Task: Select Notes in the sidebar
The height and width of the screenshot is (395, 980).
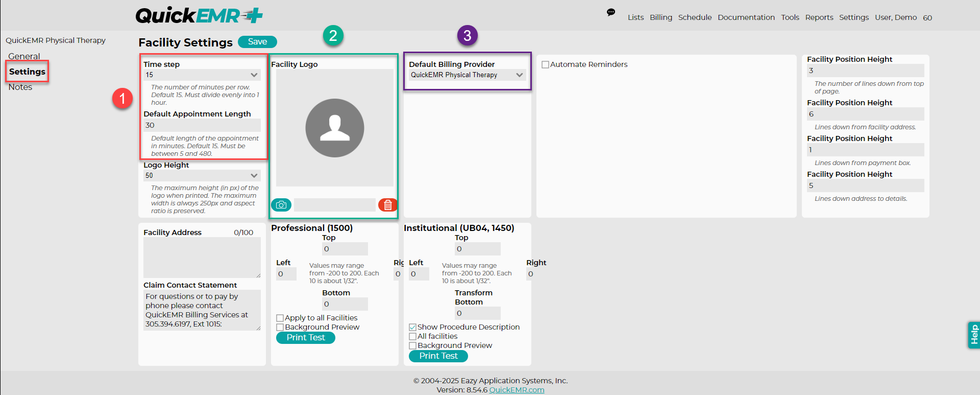Action: click(x=20, y=87)
